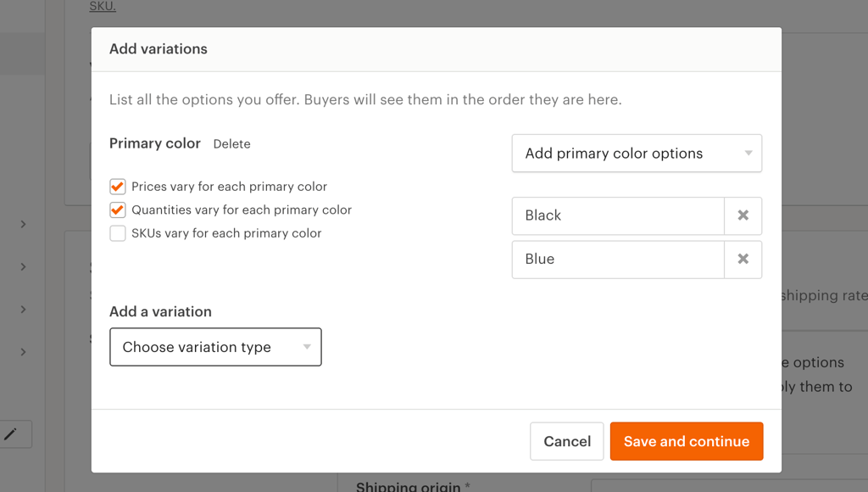868x492 pixels.
Task: Expand the fourth sidebar chevron in background
Action: click(x=23, y=352)
